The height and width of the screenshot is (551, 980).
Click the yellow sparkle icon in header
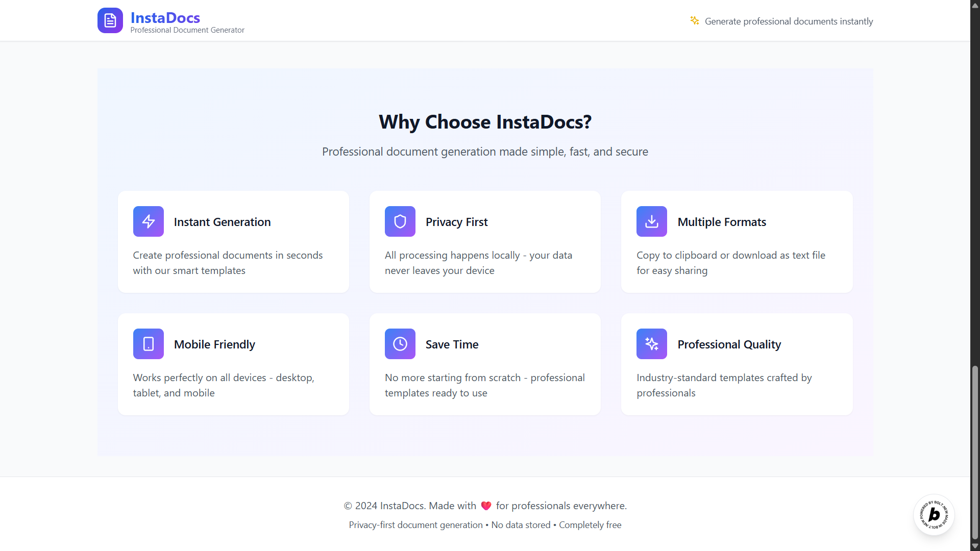[694, 20]
